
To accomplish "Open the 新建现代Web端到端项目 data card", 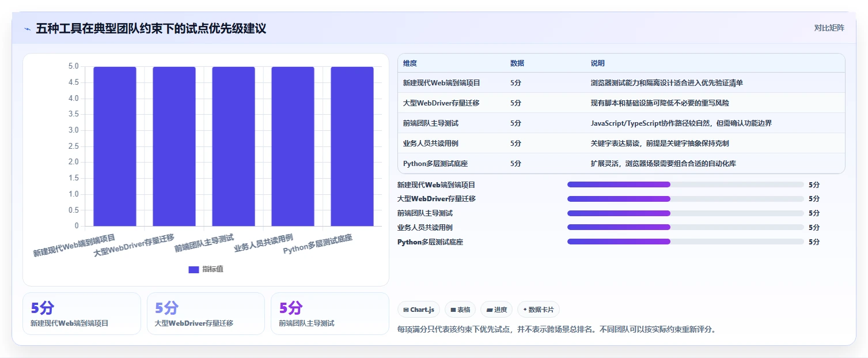I will point(82,314).
